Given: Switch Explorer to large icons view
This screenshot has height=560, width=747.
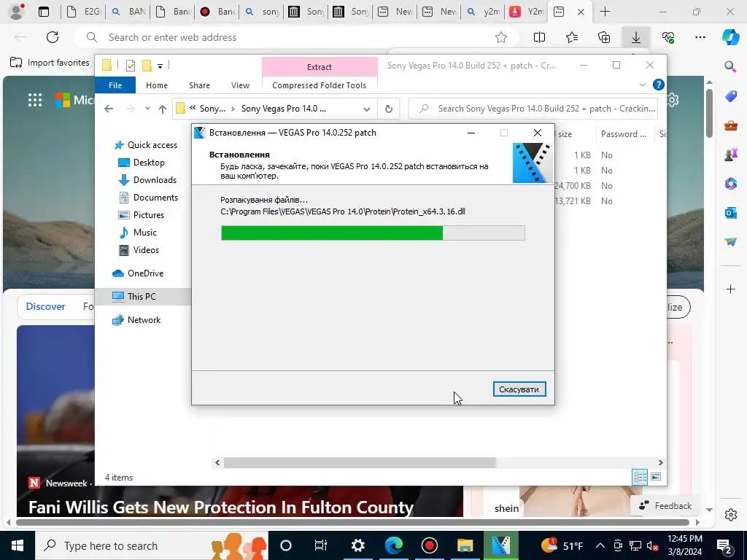Looking at the screenshot, I should (656, 477).
